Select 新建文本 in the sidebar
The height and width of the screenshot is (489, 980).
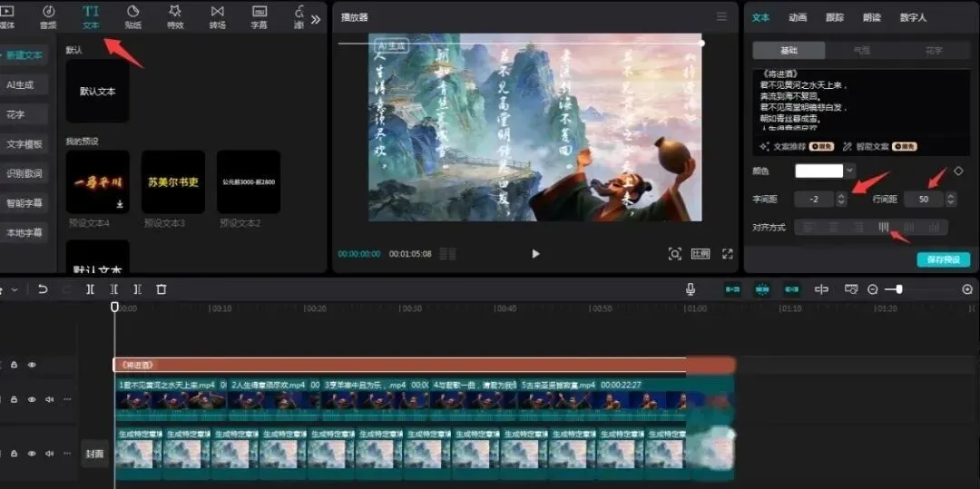click(23, 55)
